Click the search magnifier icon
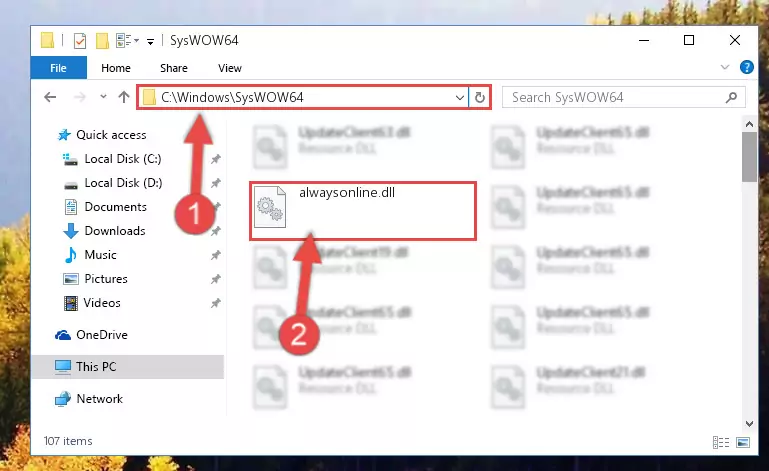The image size is (769, 471). click(731, 97)
